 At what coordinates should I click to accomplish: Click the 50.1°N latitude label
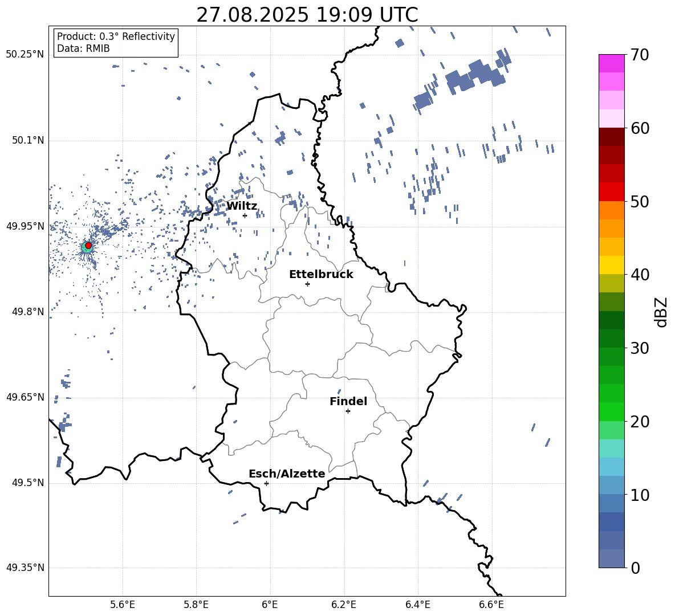27,140
